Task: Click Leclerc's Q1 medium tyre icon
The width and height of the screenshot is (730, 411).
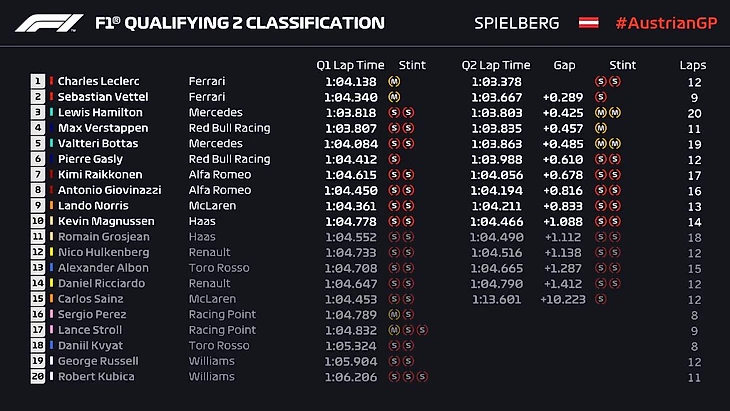Action: coord(394,81)
